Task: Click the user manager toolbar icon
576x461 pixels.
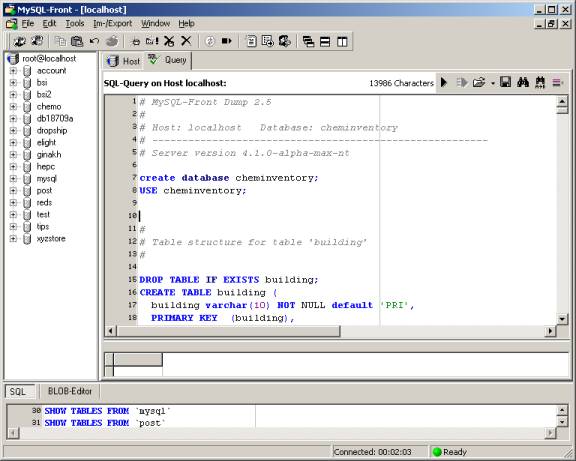Action: point(285,41)
